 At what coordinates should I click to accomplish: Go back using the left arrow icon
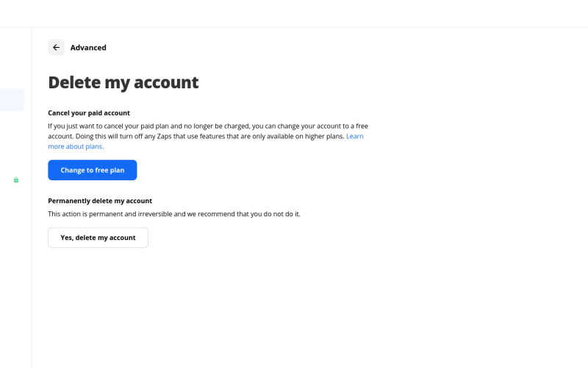coord(56,47)
